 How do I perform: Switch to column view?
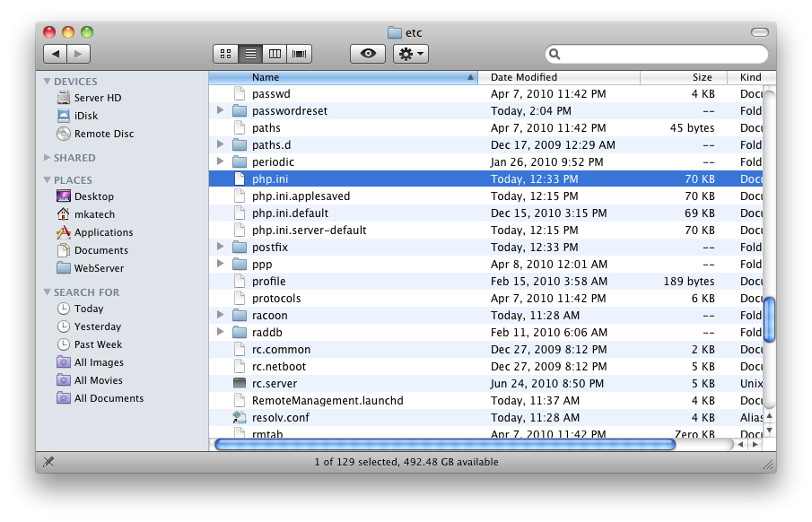point(275,54)
